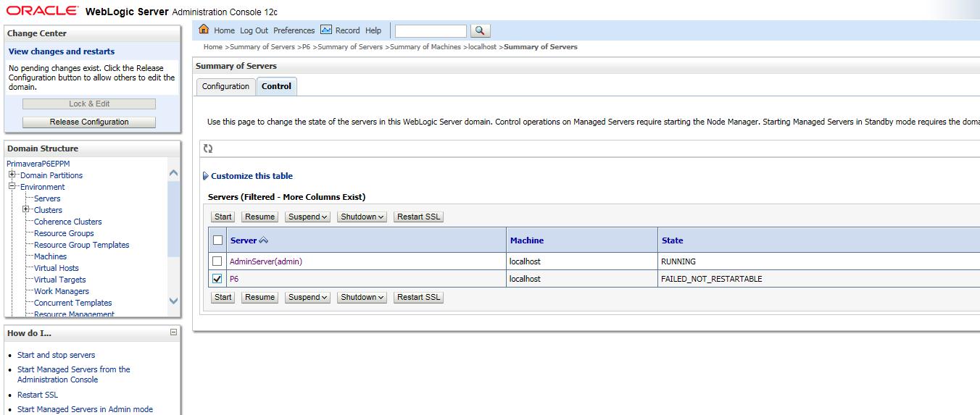Open Preferences in toolbar

[294, 30]
